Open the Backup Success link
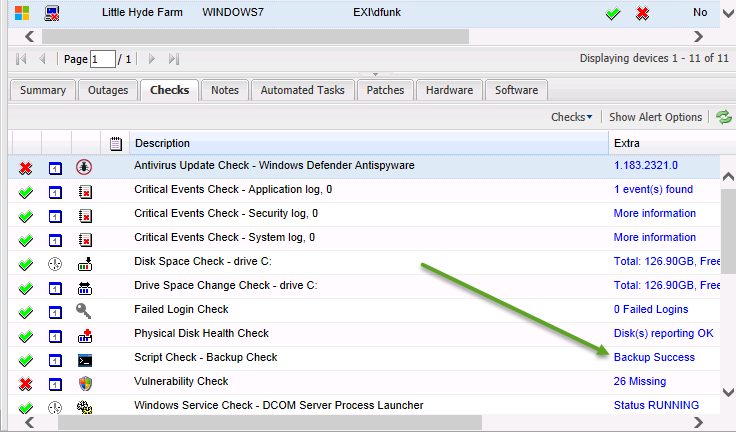736x432 pixels. click(654, 357)
